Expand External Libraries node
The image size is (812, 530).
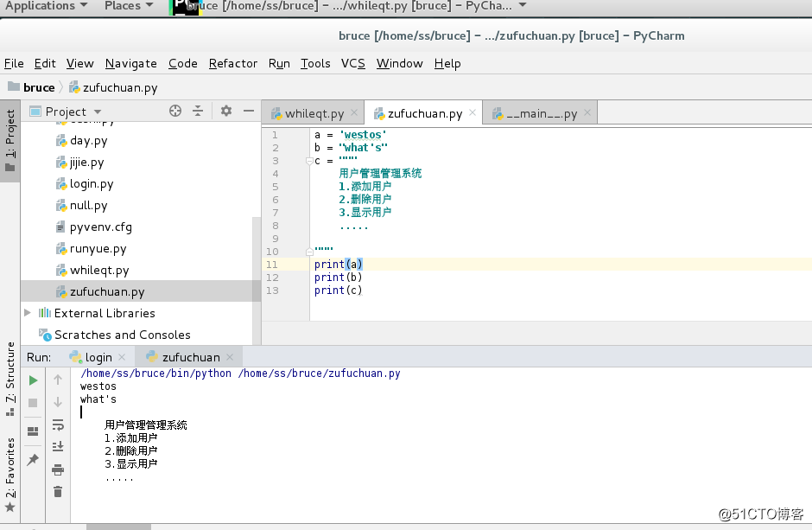coord(28,313)
